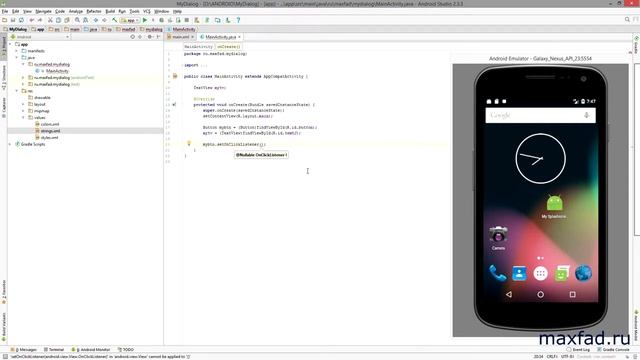Screen dimensions: 640x360
Task: Click the Open folder toolbar icon
Action: (x=4, y=20)
